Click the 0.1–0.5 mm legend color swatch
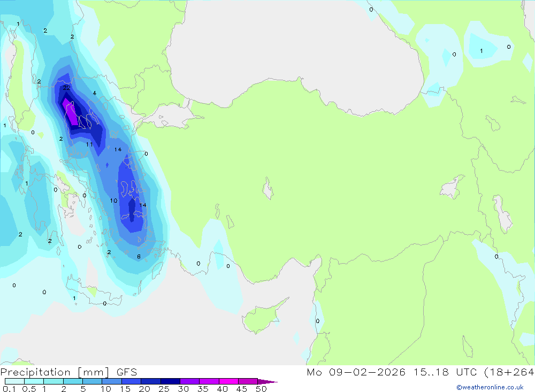 [14, 381]
